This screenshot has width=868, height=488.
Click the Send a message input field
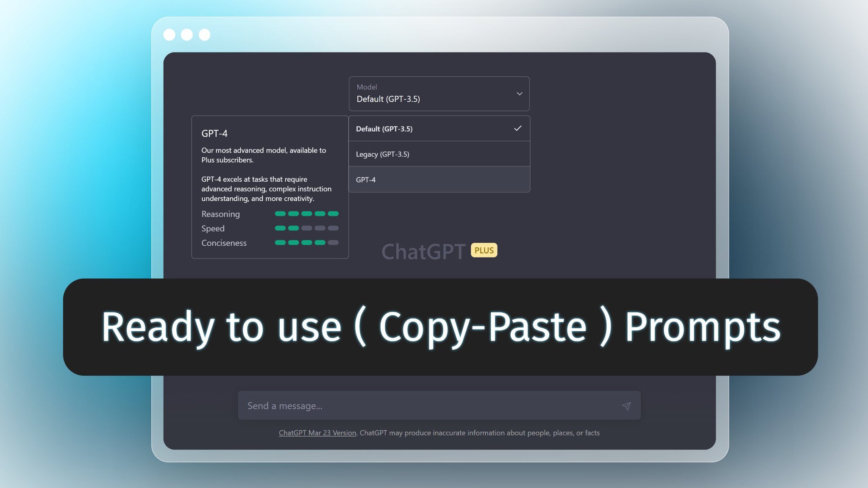point(439,405)
